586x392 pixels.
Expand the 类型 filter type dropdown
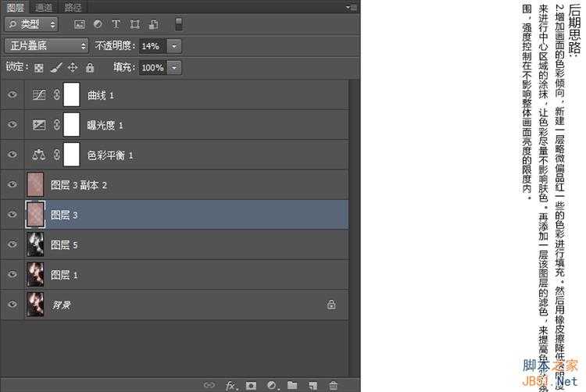pyautogui.click(x=31, y=25)
